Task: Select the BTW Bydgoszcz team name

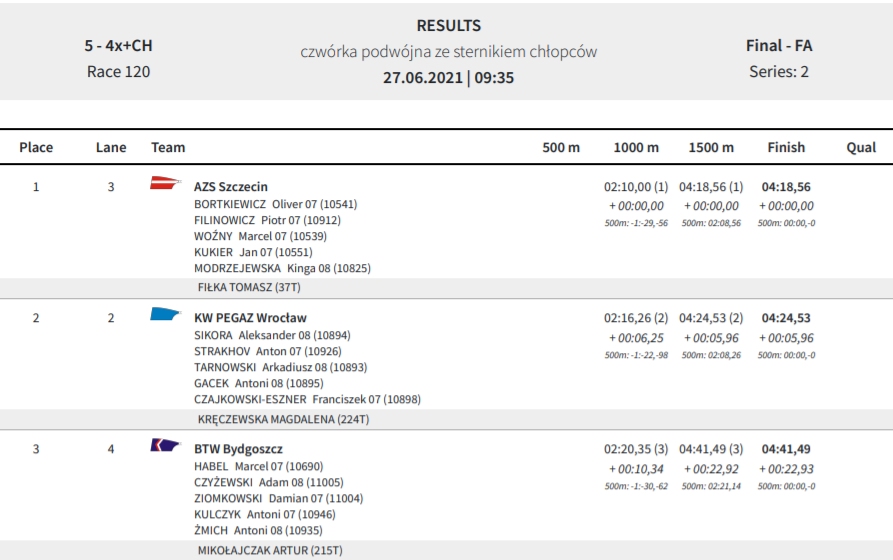Action: (x=238, y=449)
